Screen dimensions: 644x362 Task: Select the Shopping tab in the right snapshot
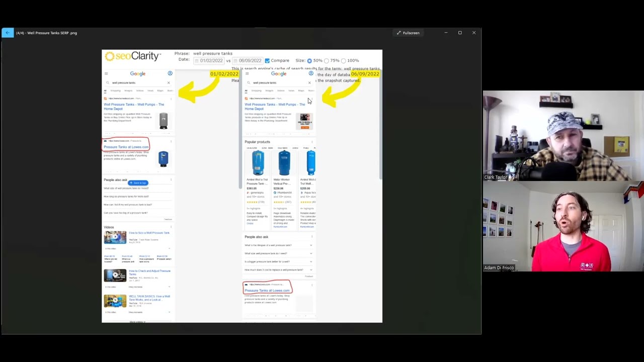pos(256,90)
